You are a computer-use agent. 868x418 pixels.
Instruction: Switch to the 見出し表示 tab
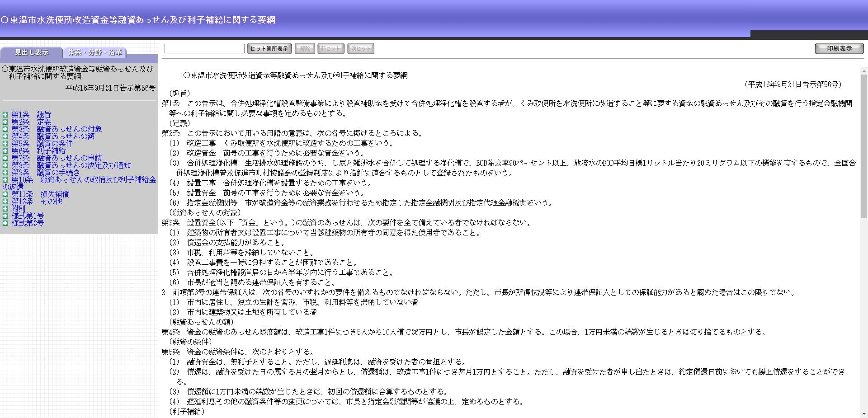(31, 52)
